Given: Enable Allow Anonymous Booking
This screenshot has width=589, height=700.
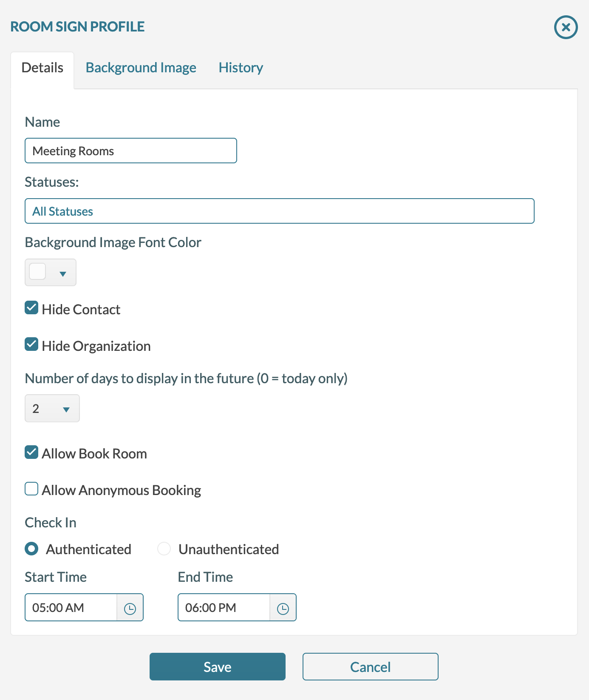Looking at the screenshot, I should click(31, 489).
